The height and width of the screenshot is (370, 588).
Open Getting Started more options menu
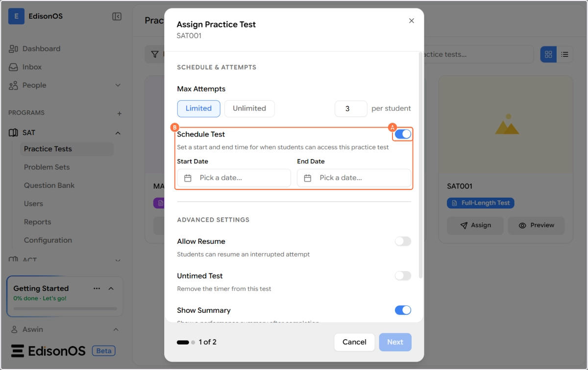pyautogui.click(x=97, y=288)
